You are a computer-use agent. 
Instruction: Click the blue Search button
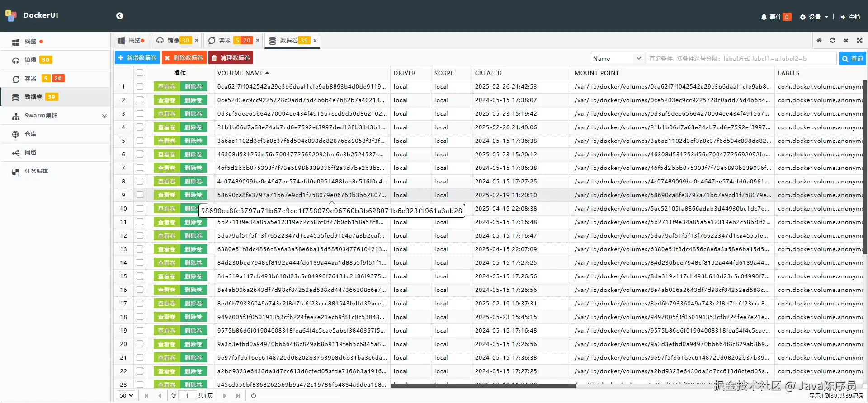point(853,58)
